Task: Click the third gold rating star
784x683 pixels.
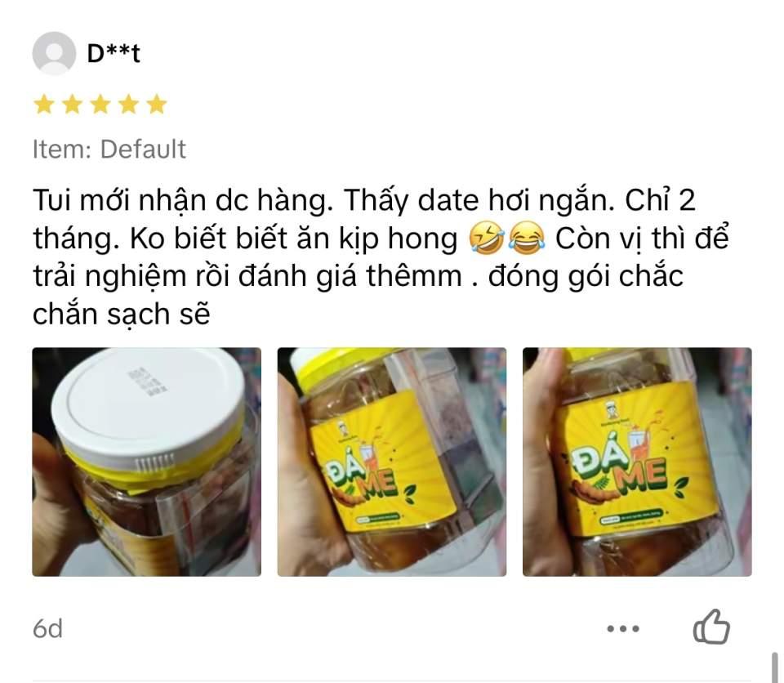Action: [x=100, y=104]
